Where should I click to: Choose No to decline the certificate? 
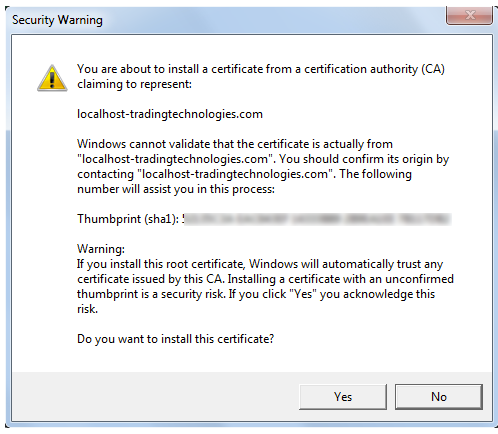pos(439,397)
